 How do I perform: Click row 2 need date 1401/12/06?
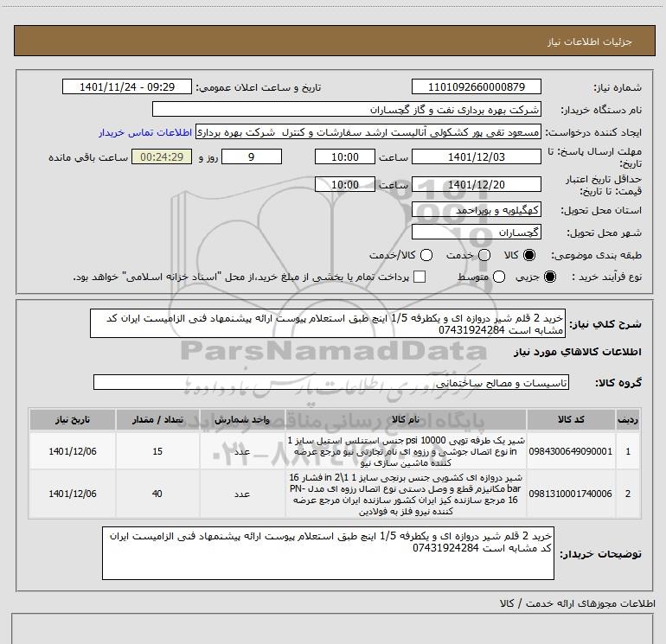coord(72,494)
